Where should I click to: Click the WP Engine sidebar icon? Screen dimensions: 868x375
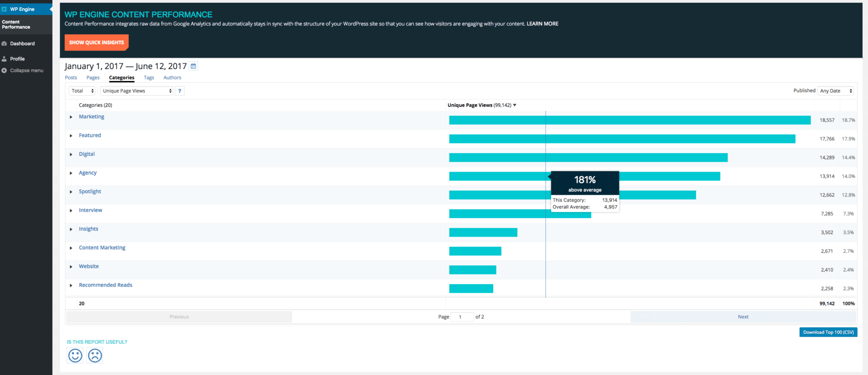pos(4,9)
